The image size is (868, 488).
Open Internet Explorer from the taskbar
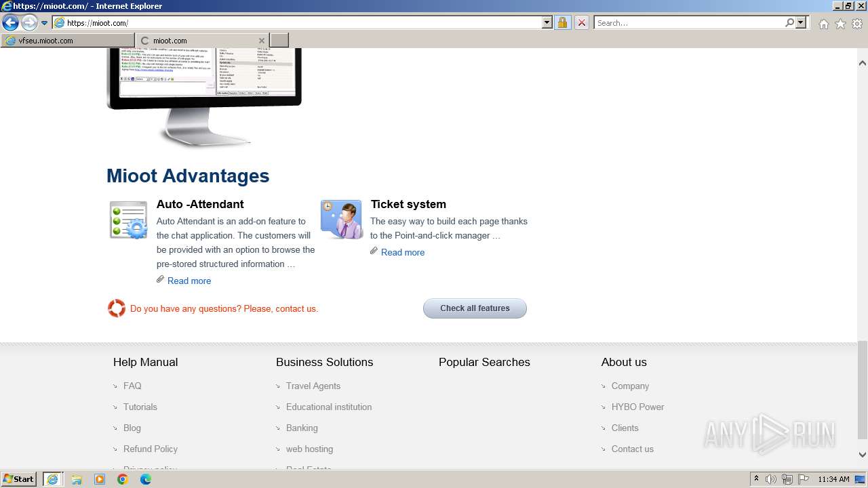[52, 479]
